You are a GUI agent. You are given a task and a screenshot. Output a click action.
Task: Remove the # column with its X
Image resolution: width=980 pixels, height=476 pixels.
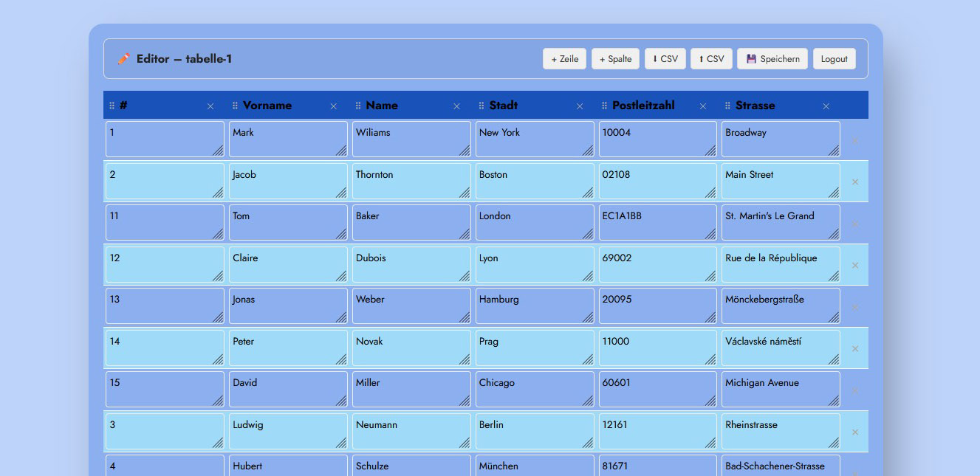pyautogui.click(x=210, y=106)
